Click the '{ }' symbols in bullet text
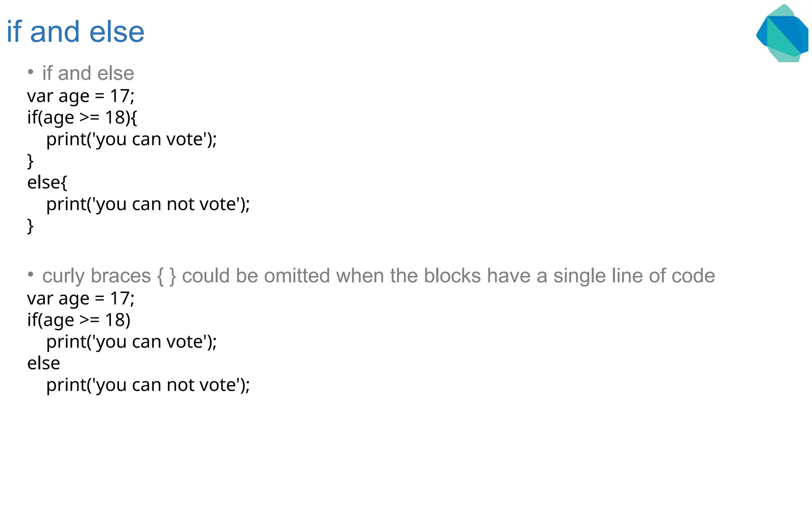 click(x=167, y=276)
